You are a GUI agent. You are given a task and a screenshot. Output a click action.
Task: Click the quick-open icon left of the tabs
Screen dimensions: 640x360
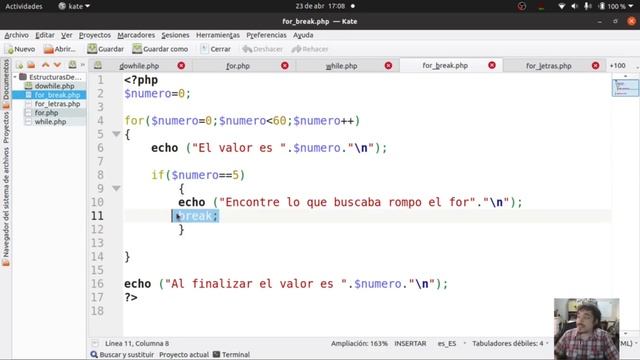click(98, 65)
